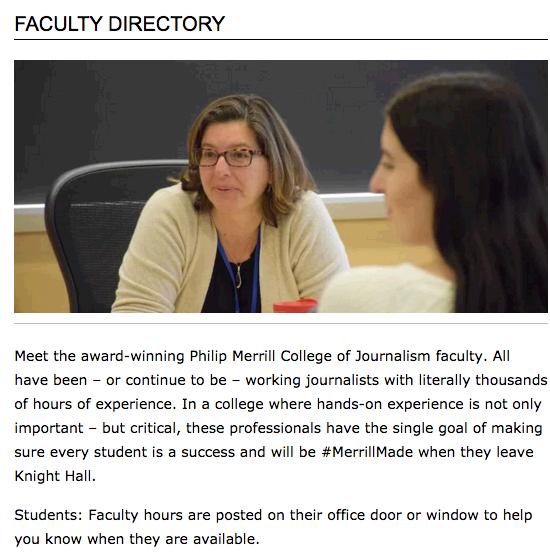
Task: Click the word award-winning
Action: click(132, 356)
